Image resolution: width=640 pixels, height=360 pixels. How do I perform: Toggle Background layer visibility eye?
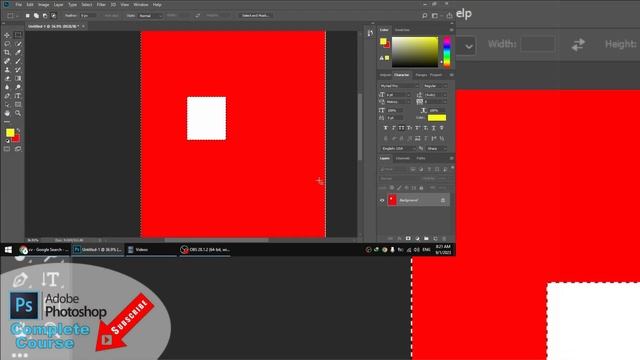pos(382,200)
